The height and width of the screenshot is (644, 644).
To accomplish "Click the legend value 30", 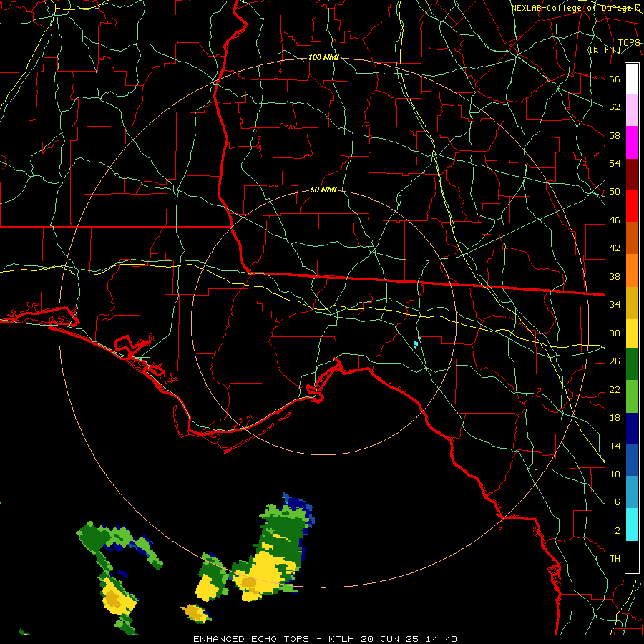I will tap(615, 333).
